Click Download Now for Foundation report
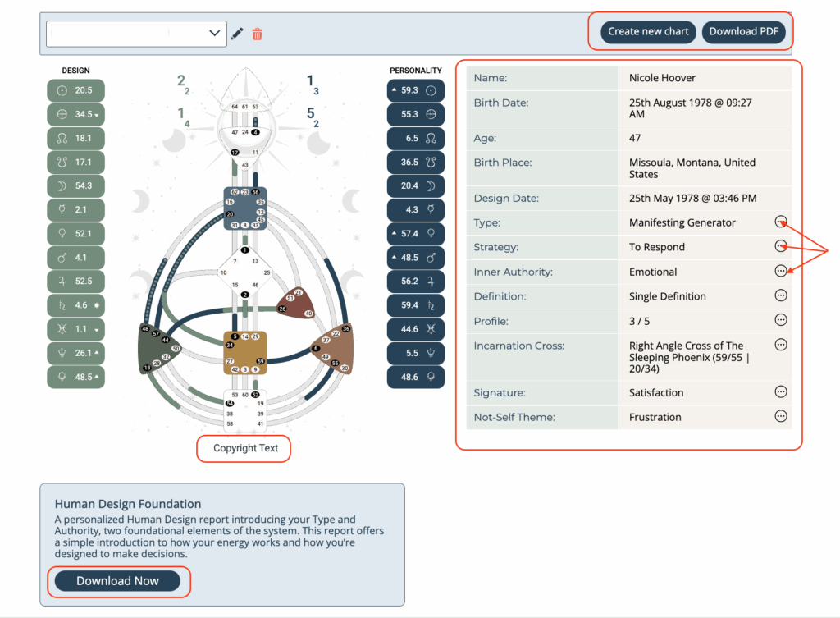Screen dimensions: 840x618 click(117, 581)
